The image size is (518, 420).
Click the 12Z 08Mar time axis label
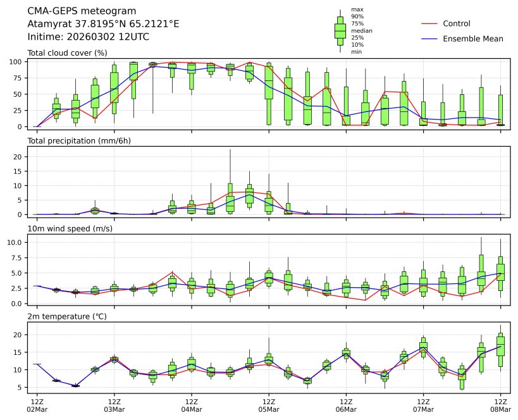[500, 405]
